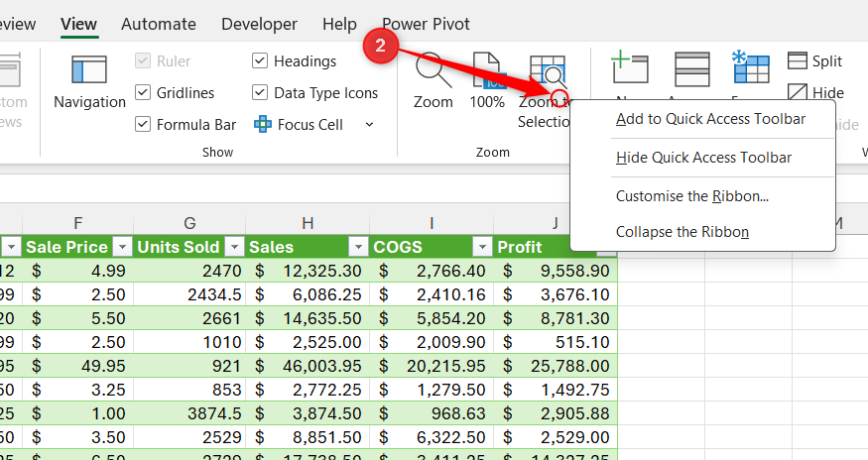The width and height of the screenshot is (868, 460).
Task: Select the Sales cell 8,851.50
Action: 308,437
